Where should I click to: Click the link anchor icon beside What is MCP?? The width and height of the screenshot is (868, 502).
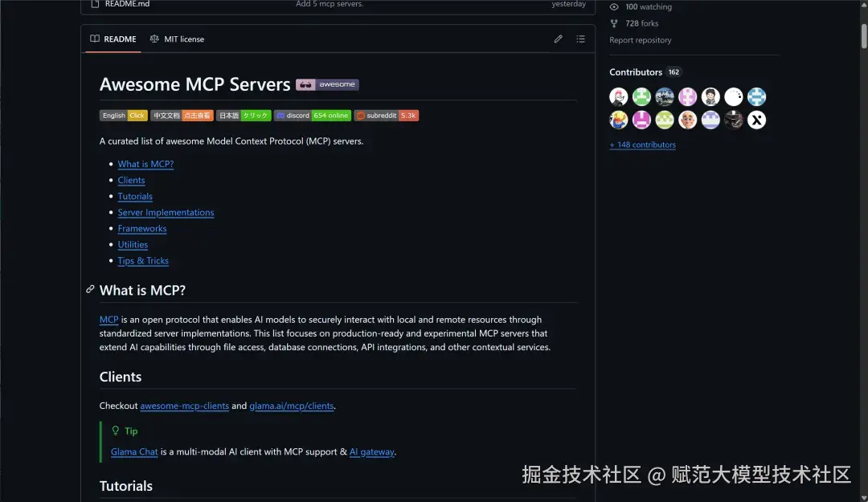90,289
